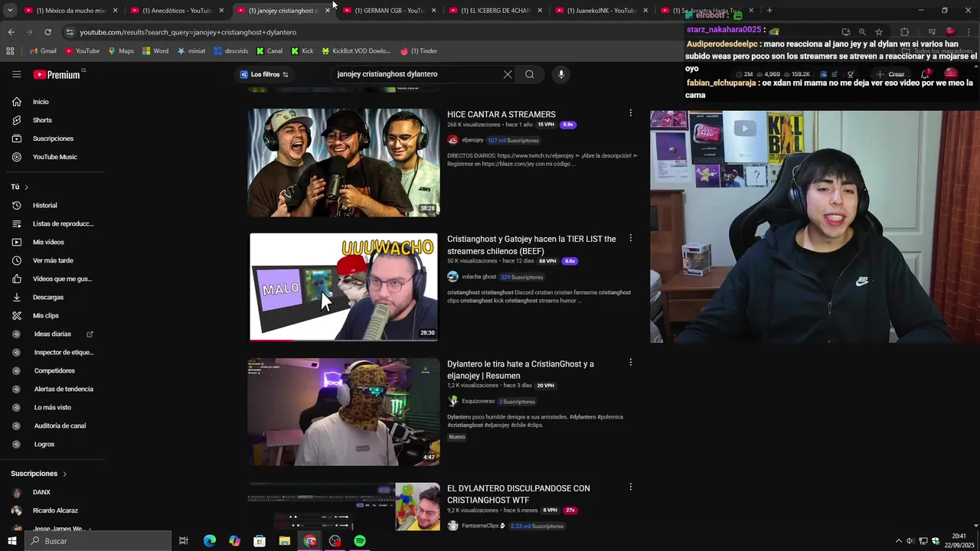This screenshot has width=980, height=551.
Task: Open DANX subscription channel
Action: coord(41,492)
